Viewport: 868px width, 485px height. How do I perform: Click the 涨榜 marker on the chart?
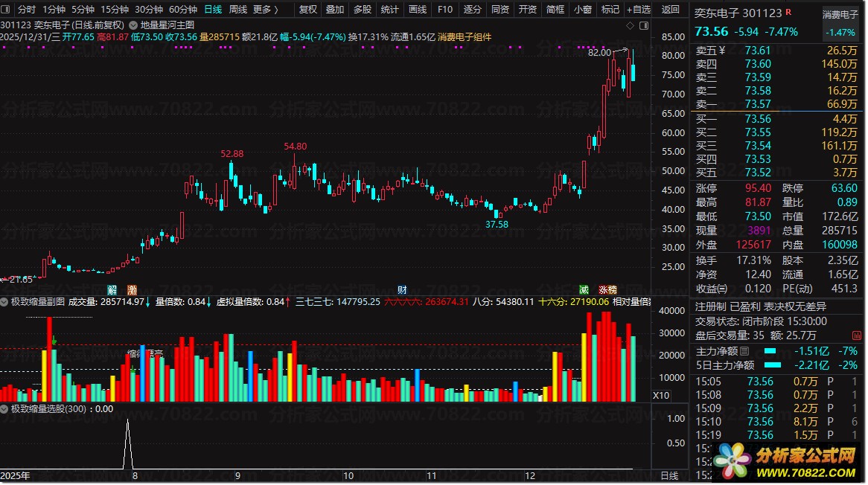607,290
